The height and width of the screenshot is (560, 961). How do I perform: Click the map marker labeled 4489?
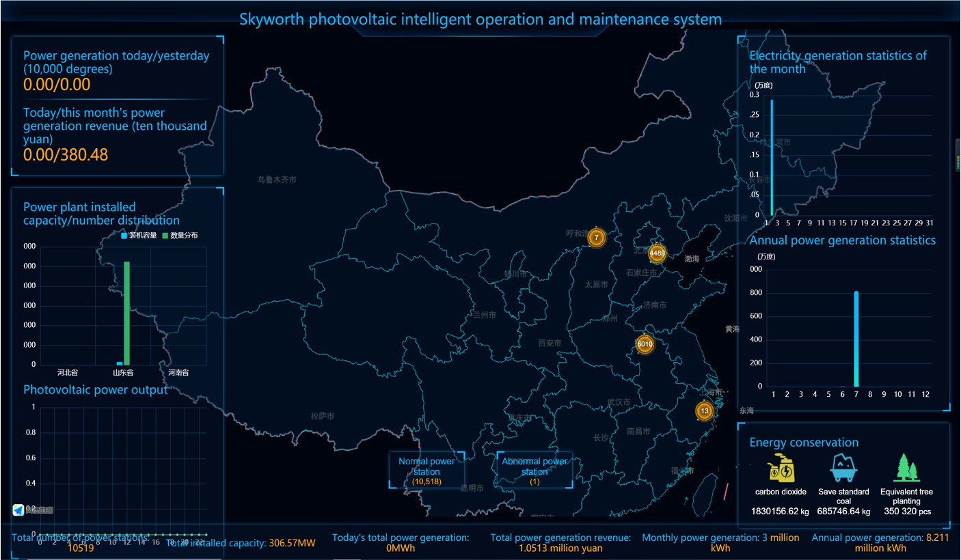(x=657, y=253)
